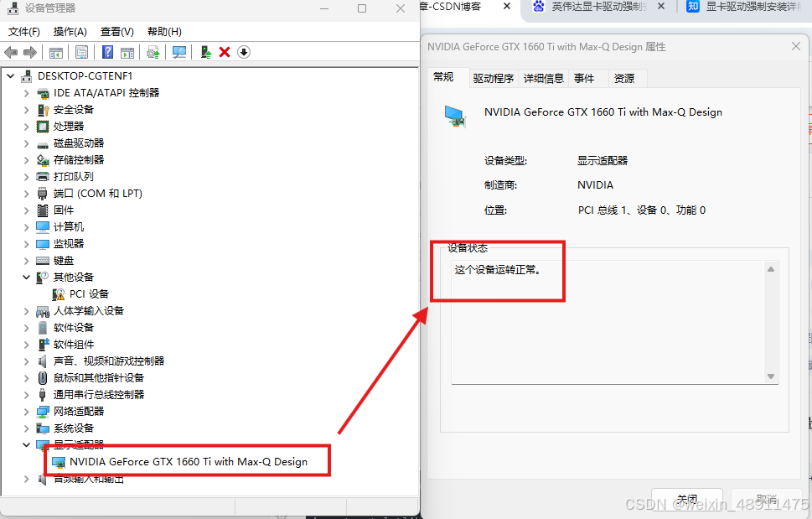Screen dimensions: 812x519
Task: Select the 存储控制器 tree item
Action: (79, 160)
